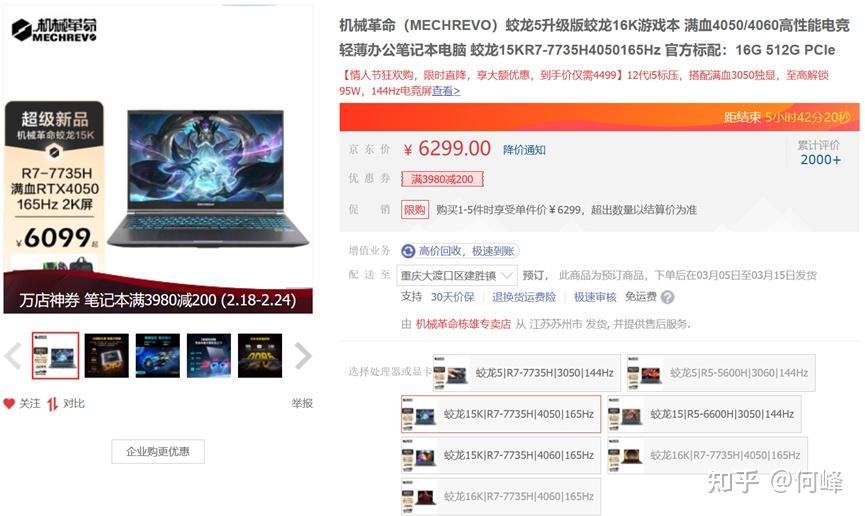Select the second thumbnail showing CPU chip

tap(106, 355)
